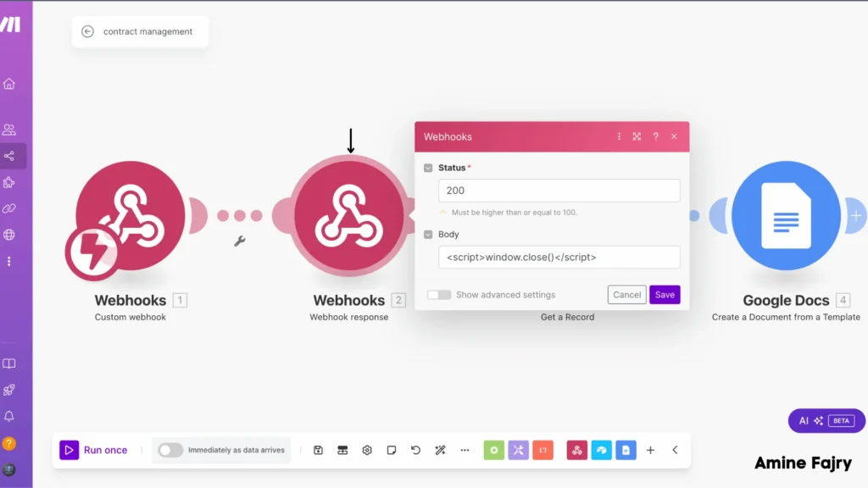
Task: Click Save in Webhooks dialog
Action: click(665, 295)
